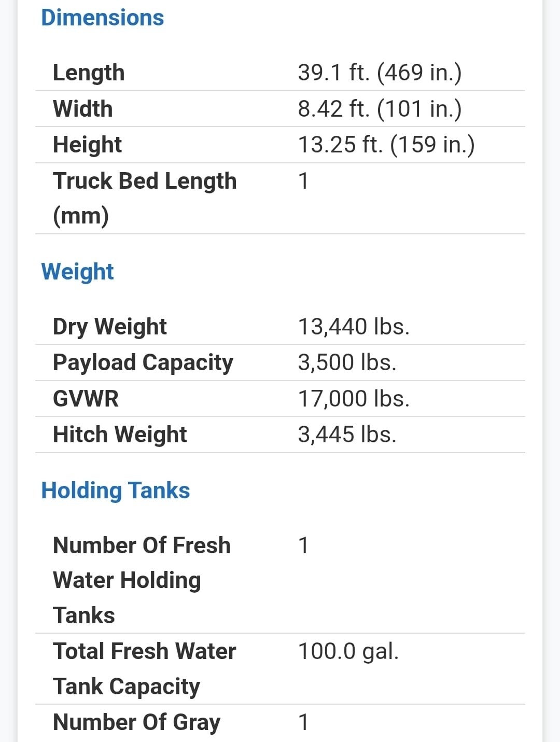Select the GVWR row label
The width and height of the screenshot is (560, 742).
[86, 399]
